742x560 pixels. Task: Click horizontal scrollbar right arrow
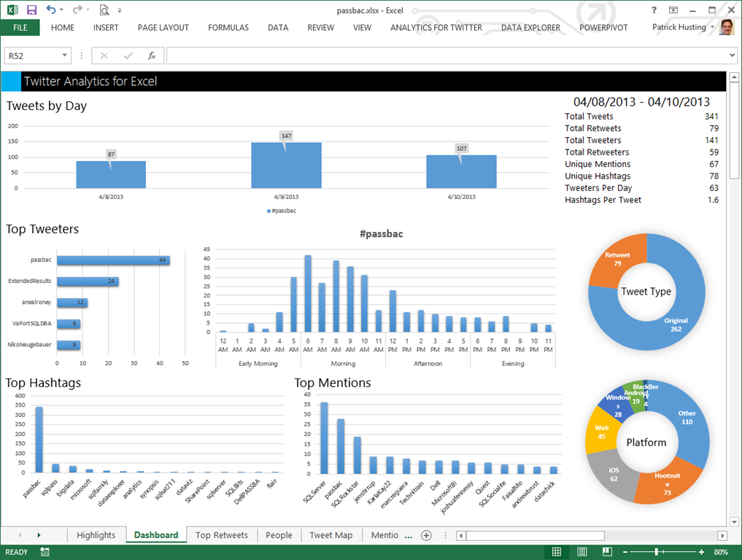[x=722, y=535]
